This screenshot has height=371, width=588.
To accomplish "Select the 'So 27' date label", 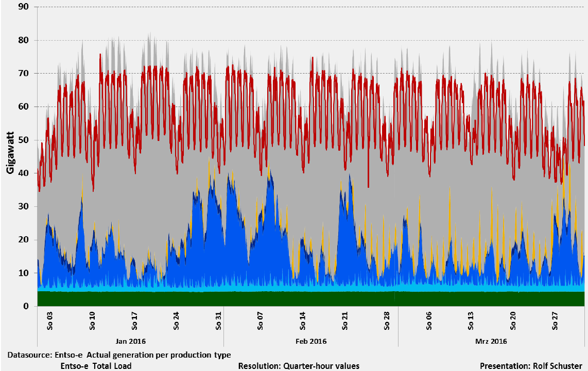I will [x=556, y=321].
